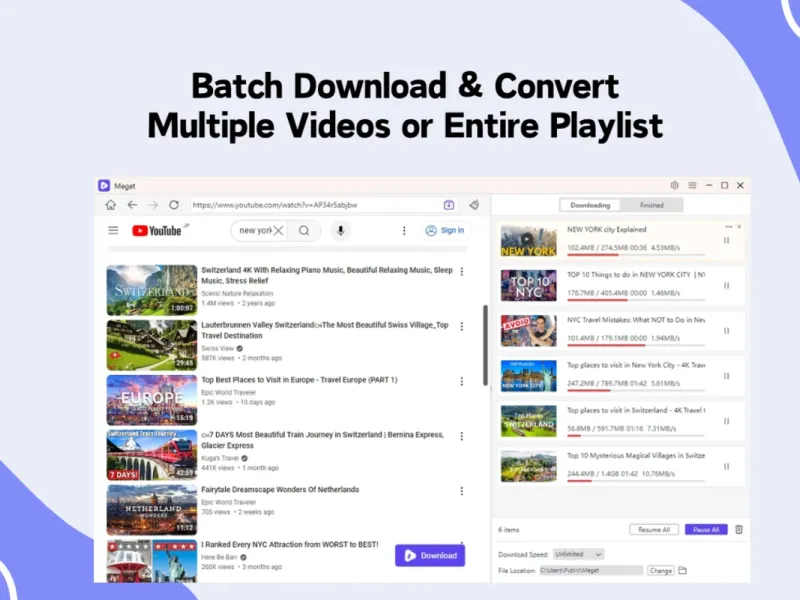Open options for 7 DAYS Train Journey video

[462, 436]
